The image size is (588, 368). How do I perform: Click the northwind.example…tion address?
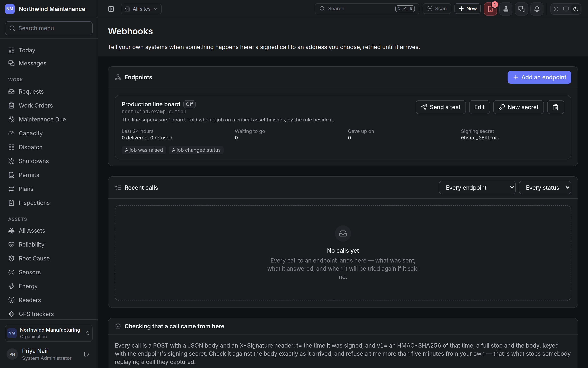pyautogui.click(x=154, y=111)
